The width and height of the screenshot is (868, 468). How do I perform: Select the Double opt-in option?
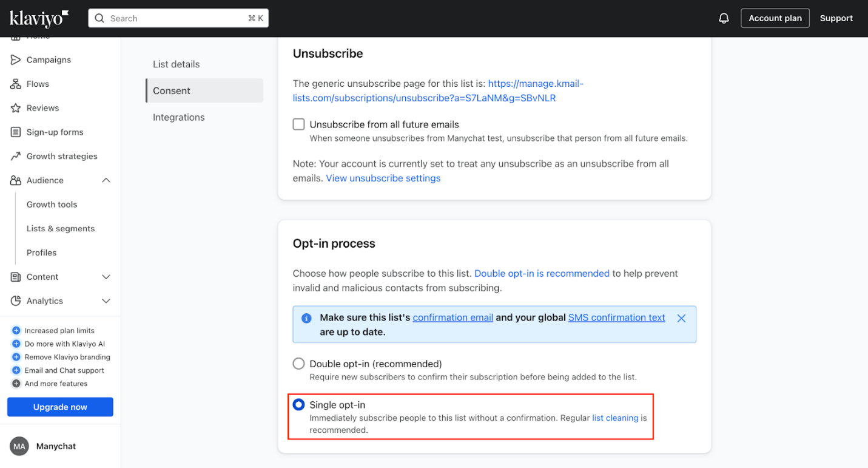(298, 363)
